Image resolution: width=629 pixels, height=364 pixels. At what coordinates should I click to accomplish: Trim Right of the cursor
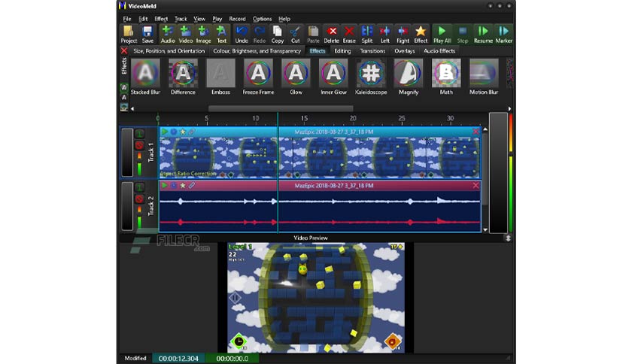[x=403, y=34]
